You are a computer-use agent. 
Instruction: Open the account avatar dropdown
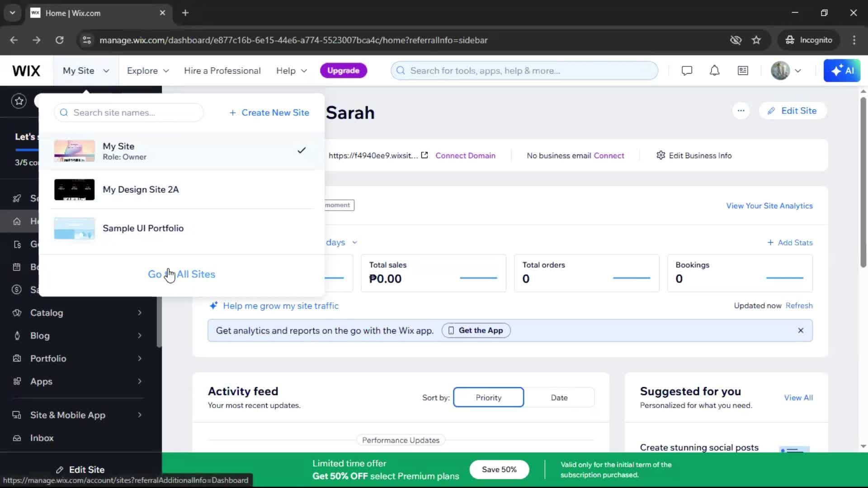[x=786, y=71]
